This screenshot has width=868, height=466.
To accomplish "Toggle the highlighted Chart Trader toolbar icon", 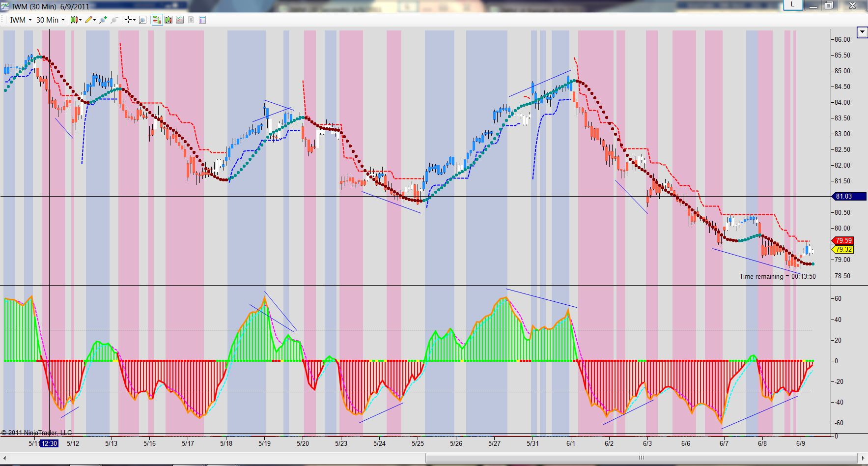I will point(157,20).
